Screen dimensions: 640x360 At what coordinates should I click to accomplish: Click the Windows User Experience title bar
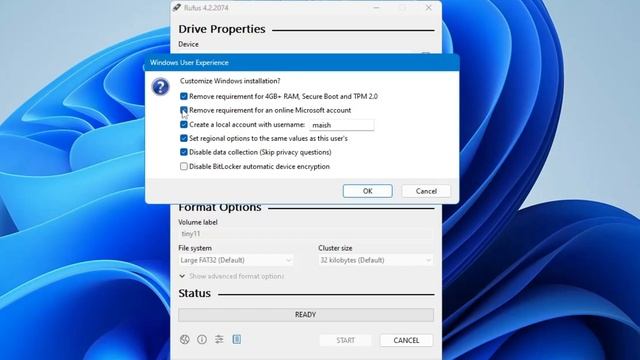pyautogui.click(x=302, y=62)
